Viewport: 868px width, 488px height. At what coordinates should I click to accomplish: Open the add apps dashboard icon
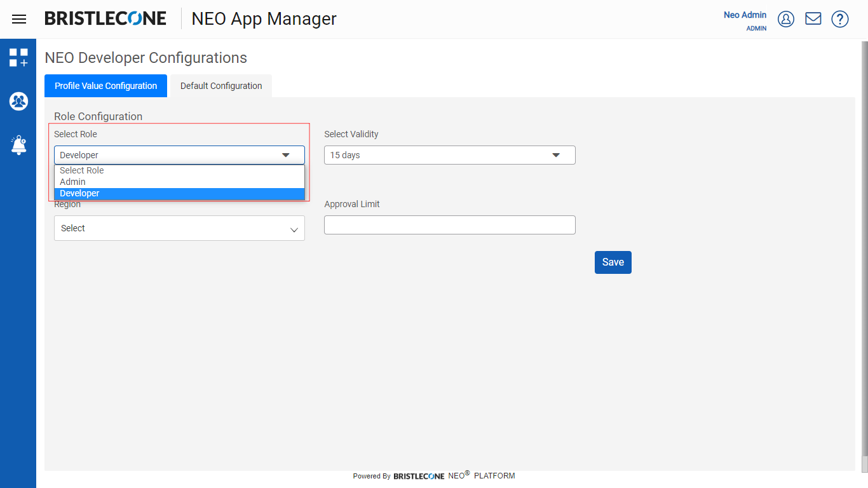point(18,57)
